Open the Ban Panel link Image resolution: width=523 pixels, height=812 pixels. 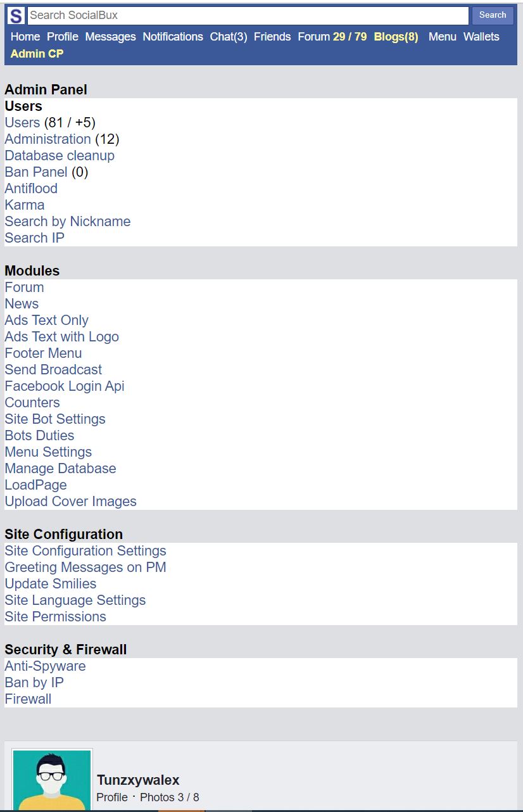[x=36, y=172]
